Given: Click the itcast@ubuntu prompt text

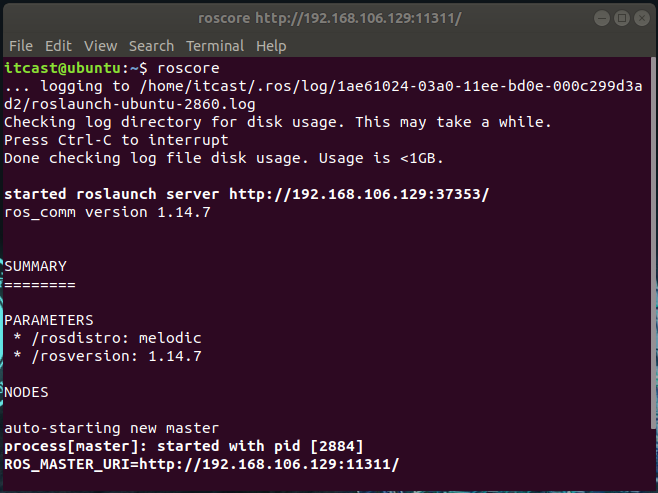Looking at the screenshot, I should 63,68.
